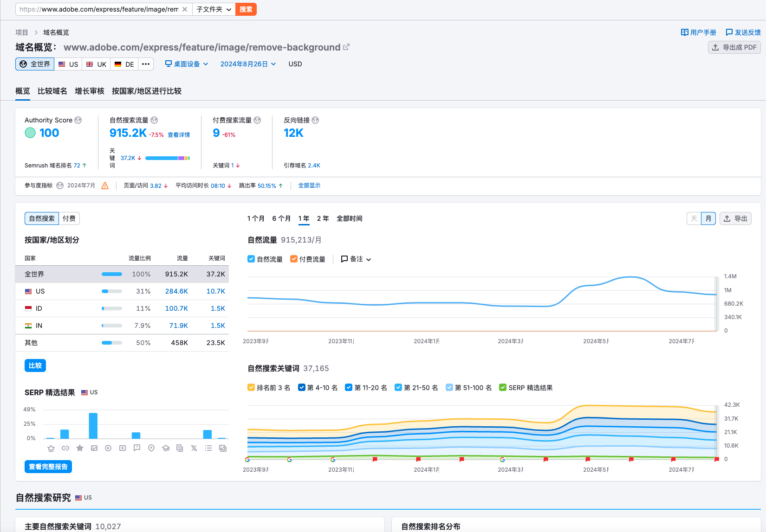Click the 导出 export button above chart
766x532 pixels.
pyautogui.click(x=736, y=218)
